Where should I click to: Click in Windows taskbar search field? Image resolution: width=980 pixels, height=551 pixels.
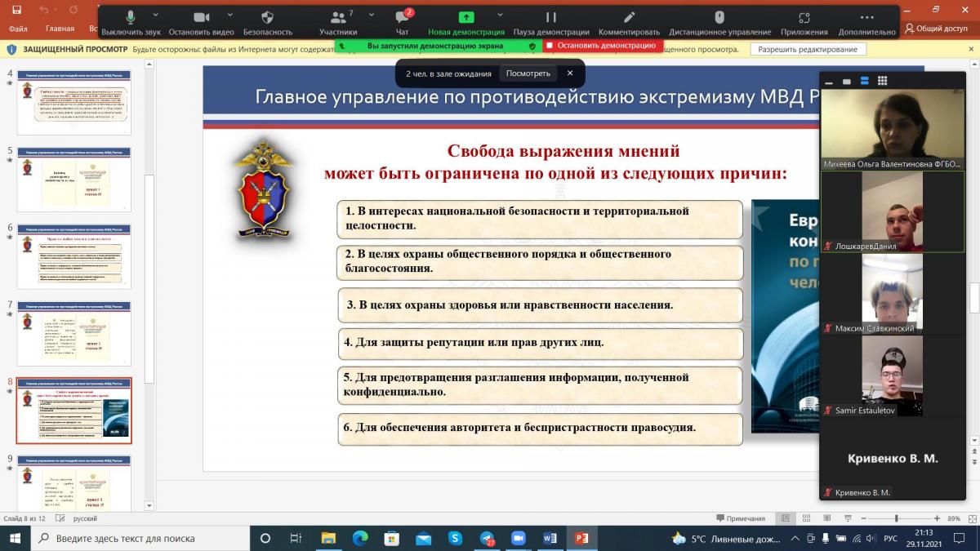pos(140,538)
